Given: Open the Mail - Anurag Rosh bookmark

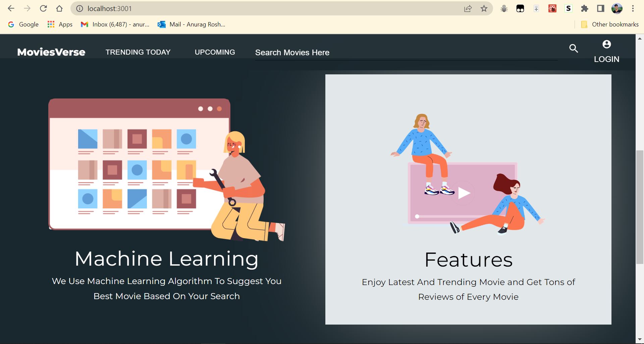Looking at the screenshot, I should point(192,24).
